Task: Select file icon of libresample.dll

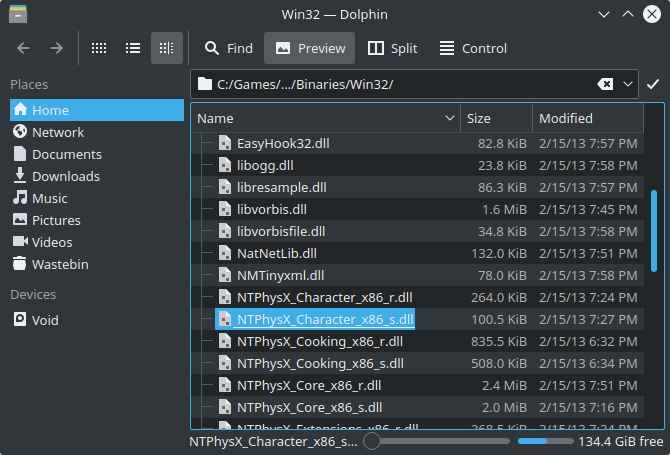Action: 225,187
